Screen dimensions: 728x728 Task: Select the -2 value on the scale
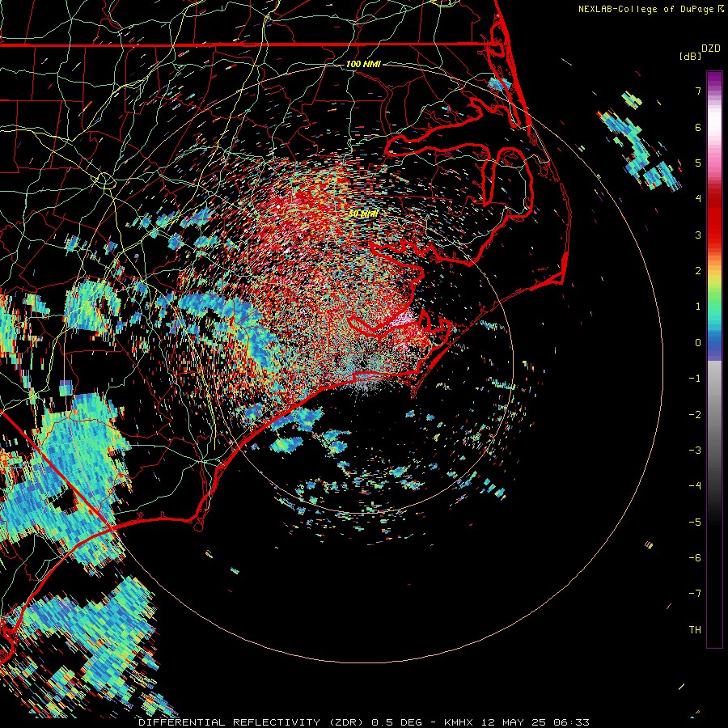coord(695,415)
